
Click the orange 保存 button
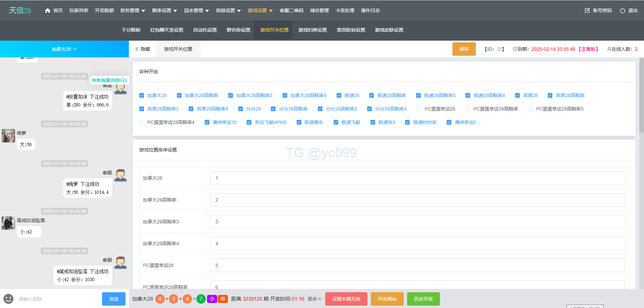click(x=464, y=49)
